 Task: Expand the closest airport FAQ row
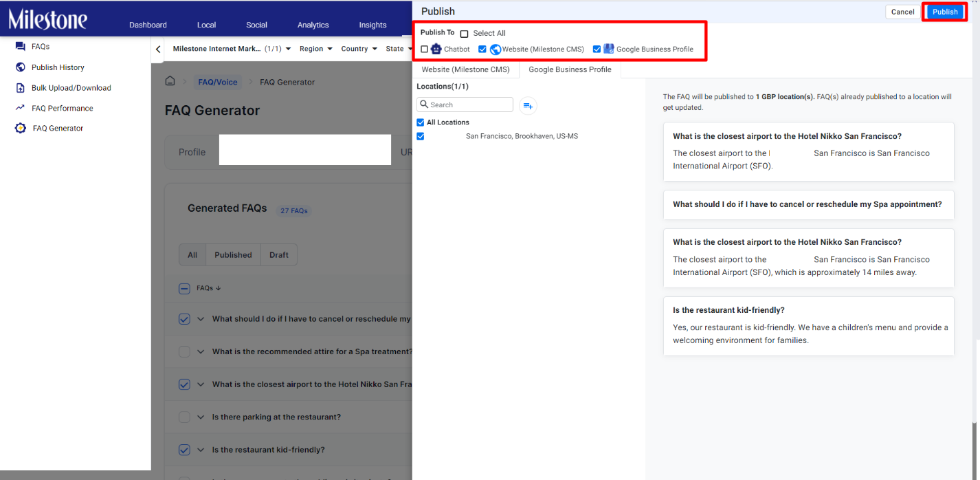click(x=201, y=384)
